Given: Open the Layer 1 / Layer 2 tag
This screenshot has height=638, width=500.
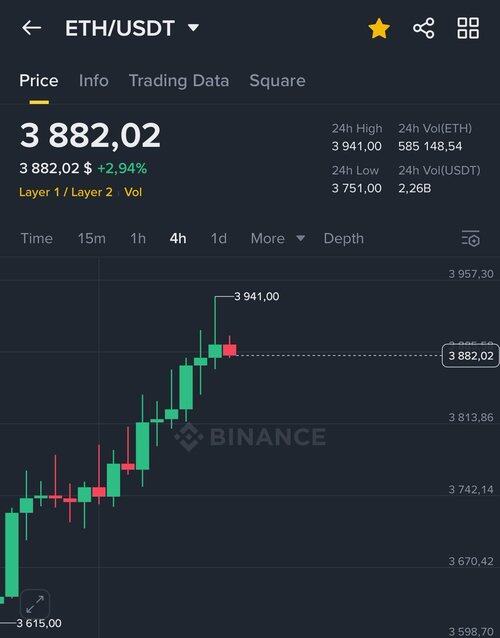Looking at the screenshot, I should pos(66,192).
